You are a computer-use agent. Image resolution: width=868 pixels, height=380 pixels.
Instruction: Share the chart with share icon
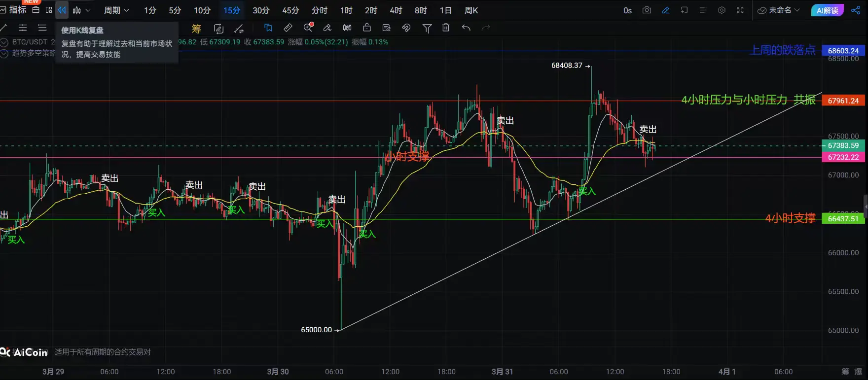(x=856, y=10)
